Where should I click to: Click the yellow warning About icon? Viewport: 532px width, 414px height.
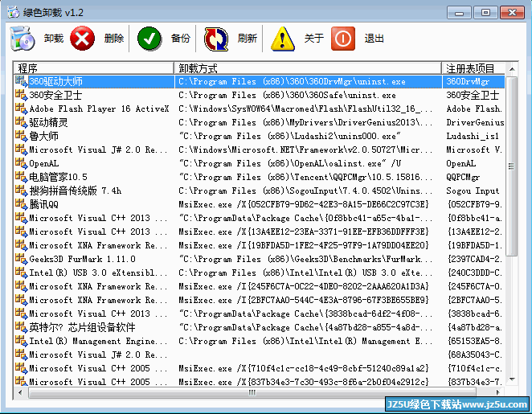pyautogui.click(x=283, y=39)
